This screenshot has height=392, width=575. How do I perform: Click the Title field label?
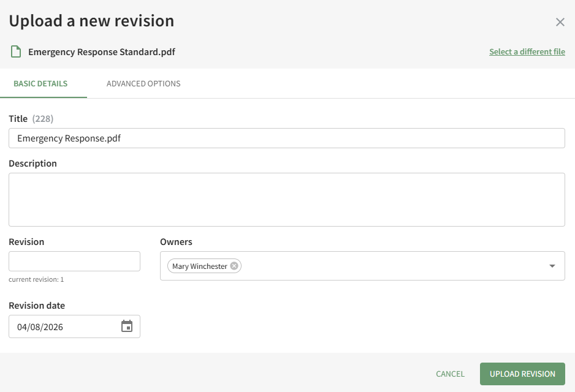(x=18, y=118)
